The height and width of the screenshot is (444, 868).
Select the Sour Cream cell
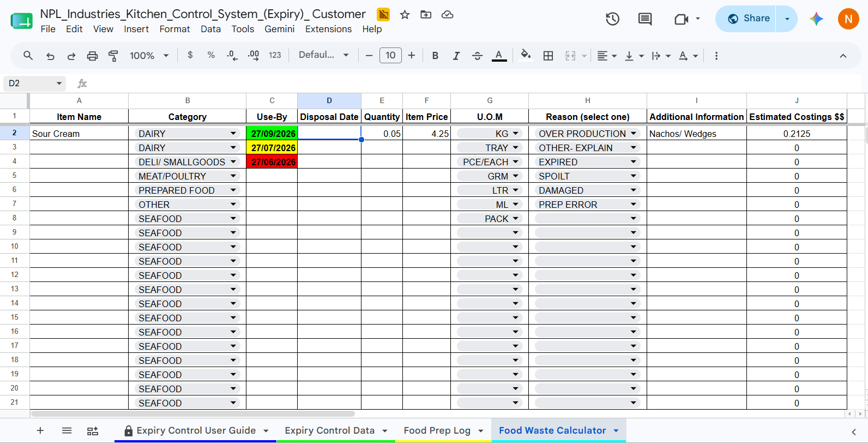(x=79, y=134)
